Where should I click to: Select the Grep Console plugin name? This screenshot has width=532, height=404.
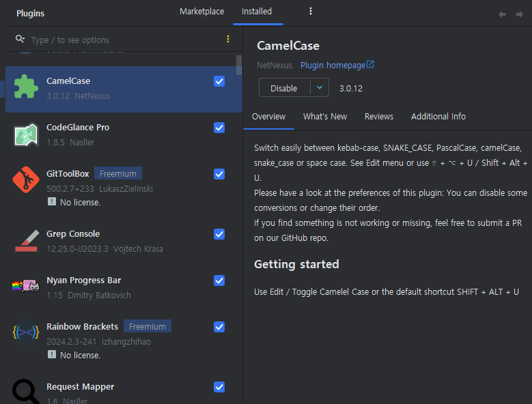point(73,234)
